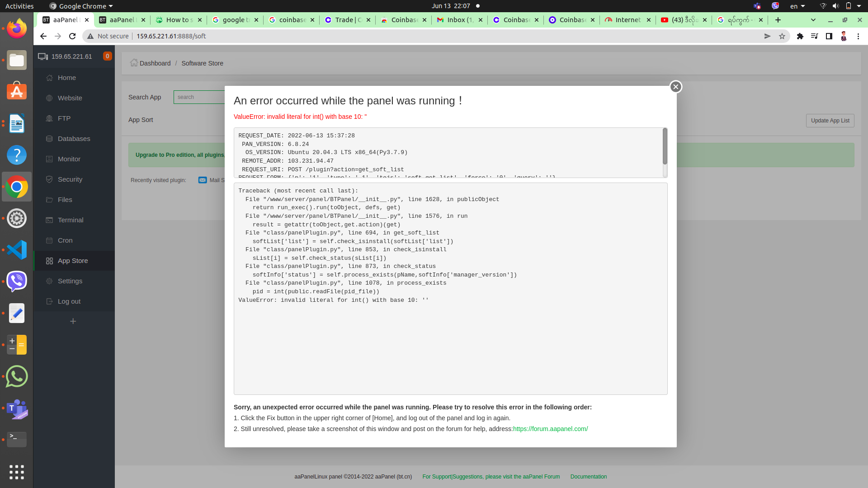Open panel Settings from sidebar
868x488 pixels.
[70, 281]
